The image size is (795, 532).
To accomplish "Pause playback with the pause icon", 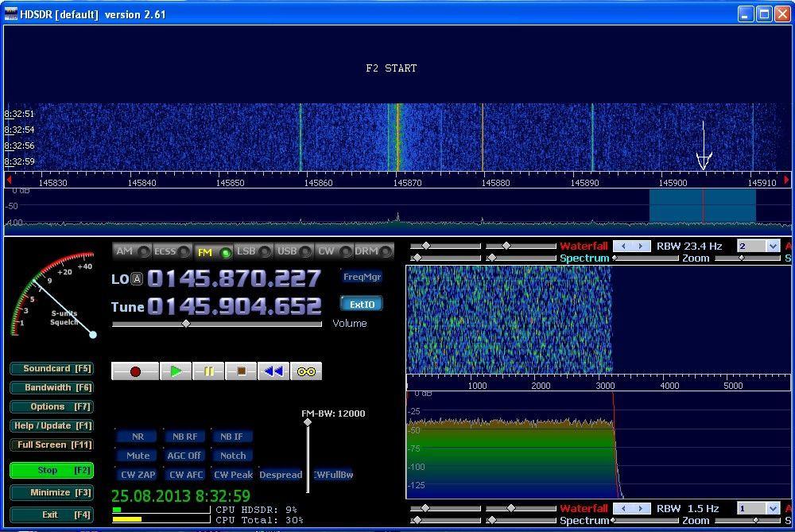I will pos(208,371).
